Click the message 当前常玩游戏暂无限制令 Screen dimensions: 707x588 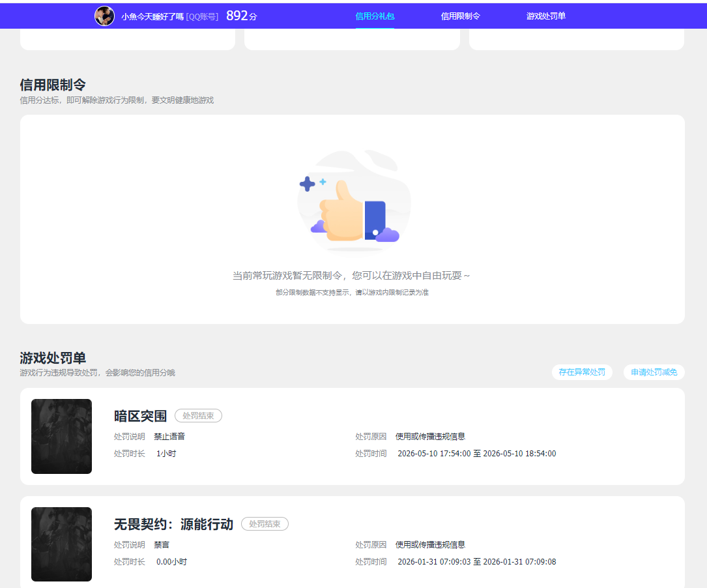click(x=351, y=276)
